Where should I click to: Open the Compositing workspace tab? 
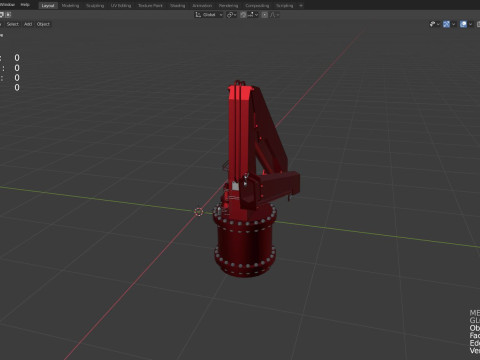(x=257, y=5)
